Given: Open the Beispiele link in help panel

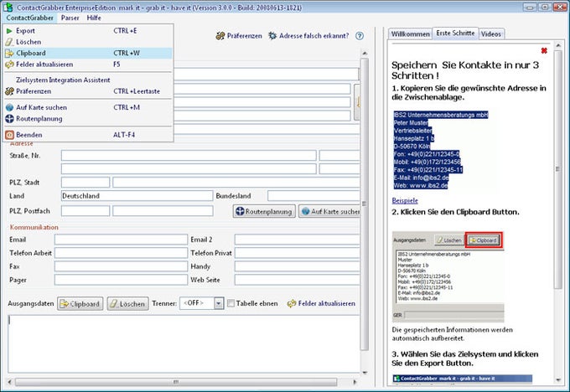Looking at the screenshot, I should [x=405, y=200].
